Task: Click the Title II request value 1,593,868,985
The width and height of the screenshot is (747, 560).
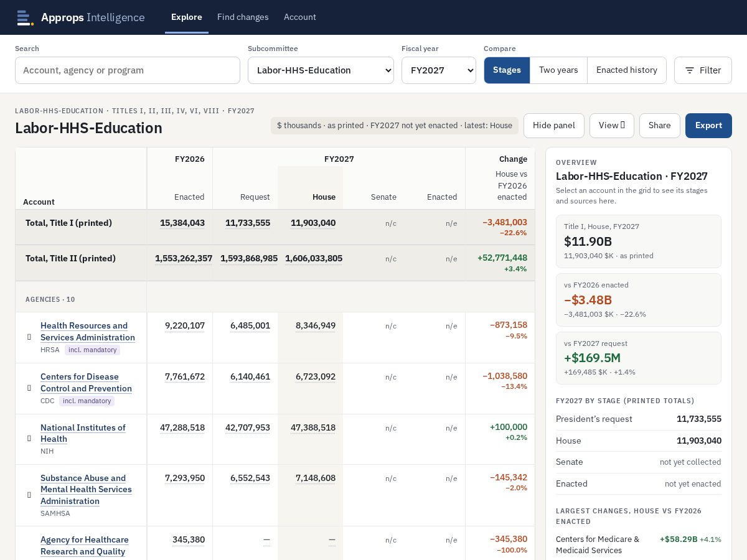Action: pos(249,258)
